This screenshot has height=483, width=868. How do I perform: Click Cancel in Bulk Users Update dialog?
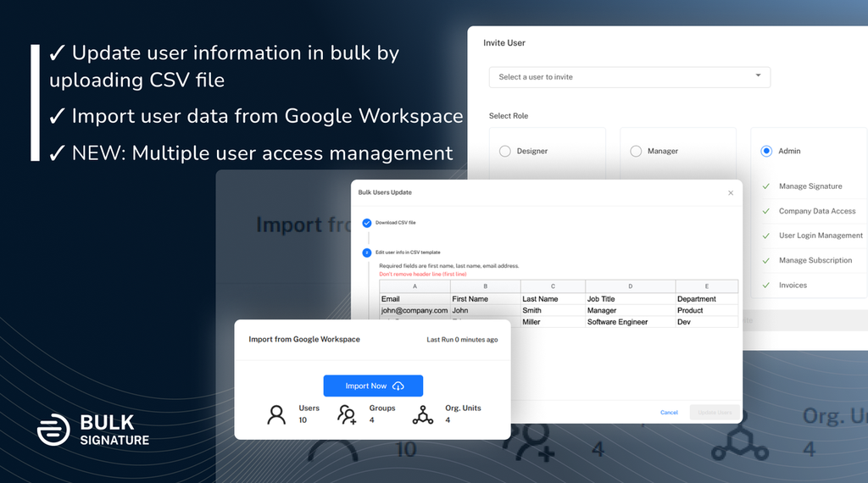click(669, 412)
